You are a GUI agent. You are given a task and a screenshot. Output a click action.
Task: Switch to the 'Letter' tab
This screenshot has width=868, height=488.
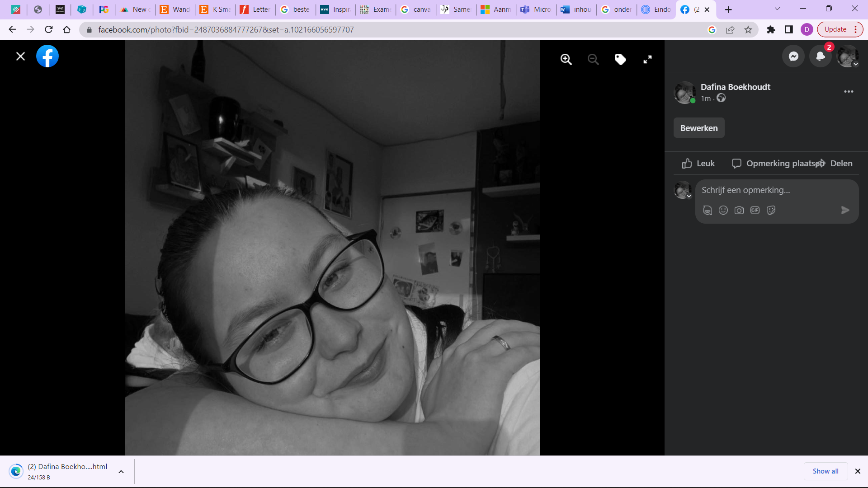(255, 9)
